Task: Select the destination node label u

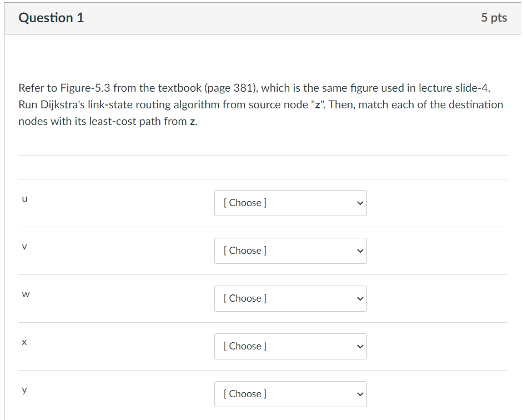Action: (x=24, y=198)
